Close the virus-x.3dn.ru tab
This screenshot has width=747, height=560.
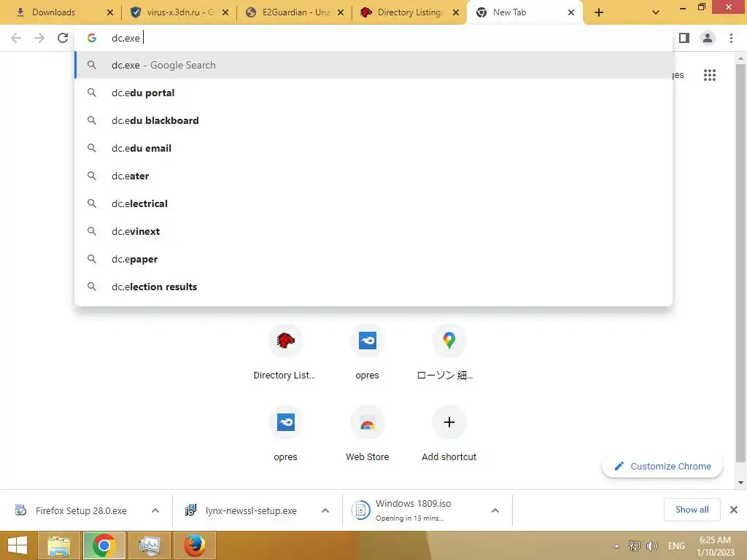tap(225, 12)
